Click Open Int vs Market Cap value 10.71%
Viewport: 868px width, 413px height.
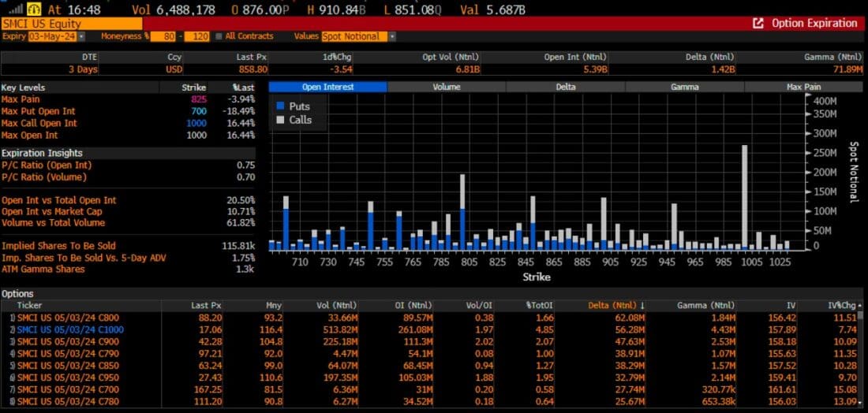coord(241,212)
